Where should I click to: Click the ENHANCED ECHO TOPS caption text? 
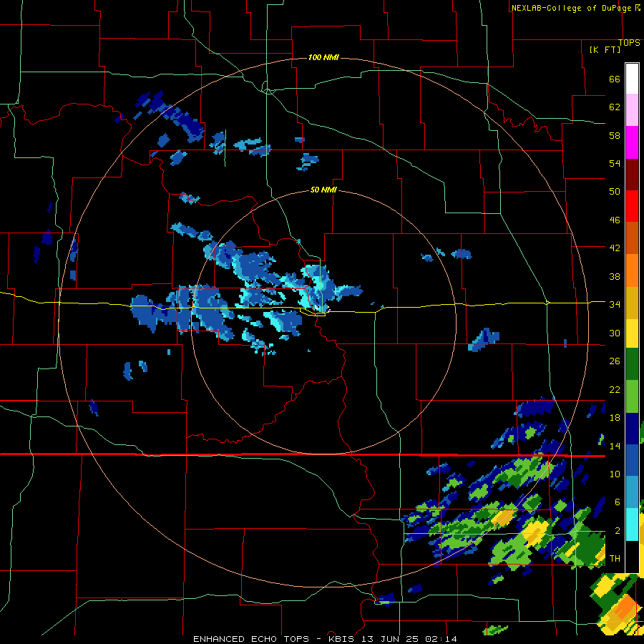coord(251,639)
